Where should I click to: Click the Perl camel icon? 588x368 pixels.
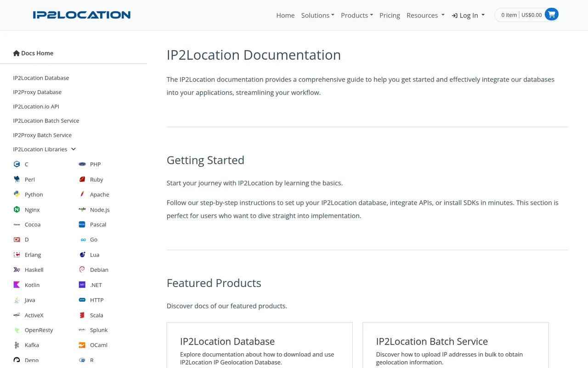(17, 179)
